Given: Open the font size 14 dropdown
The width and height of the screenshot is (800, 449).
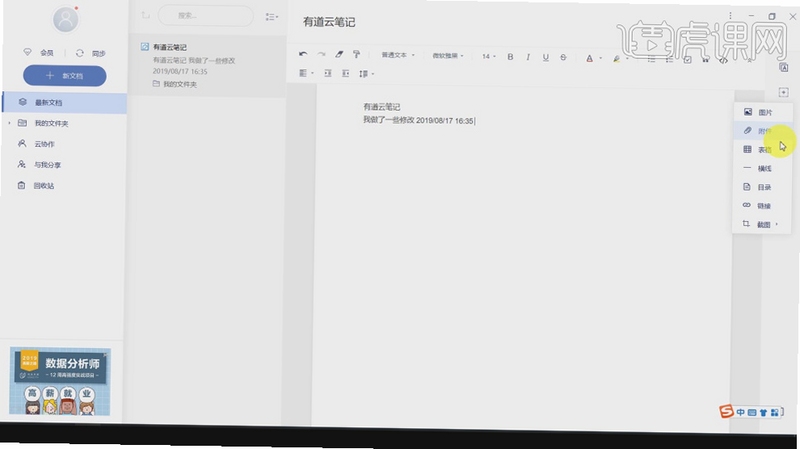Looking at the screenshot, I should pyautogui.click(x=489, y=56).
